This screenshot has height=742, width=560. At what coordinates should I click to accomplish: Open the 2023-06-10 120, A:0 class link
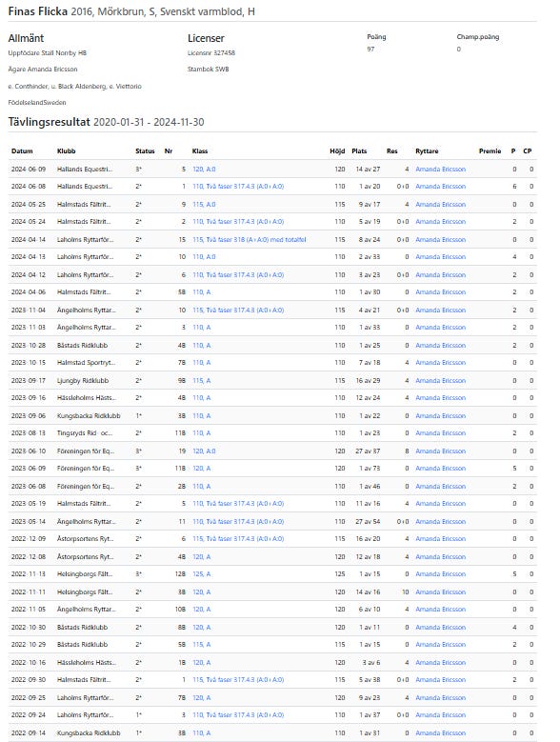pos(204,451)
